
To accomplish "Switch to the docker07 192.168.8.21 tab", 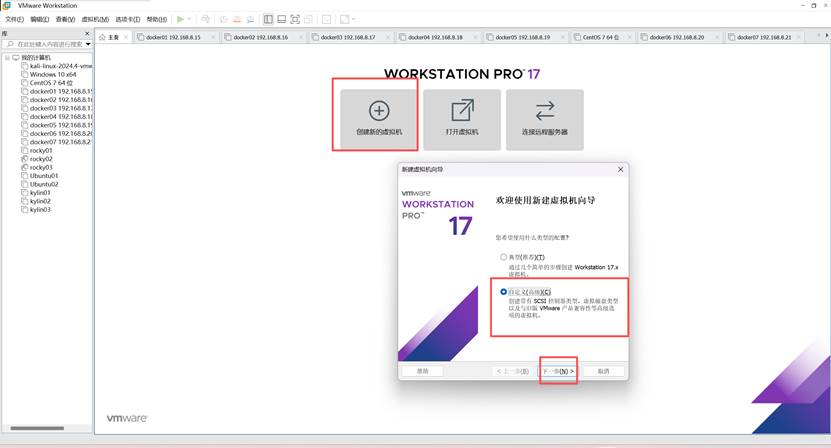I will pyautogui.click(x=764, y=37).
